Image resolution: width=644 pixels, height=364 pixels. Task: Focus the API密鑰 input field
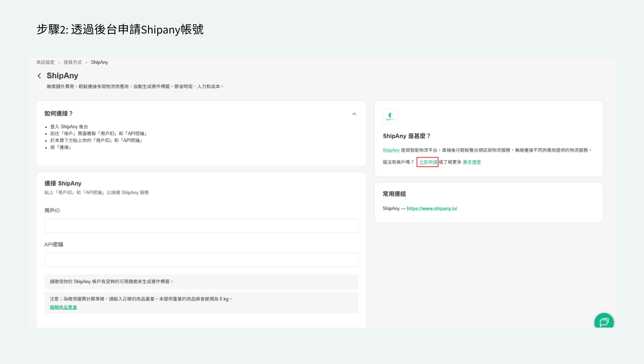pos(201,260)
